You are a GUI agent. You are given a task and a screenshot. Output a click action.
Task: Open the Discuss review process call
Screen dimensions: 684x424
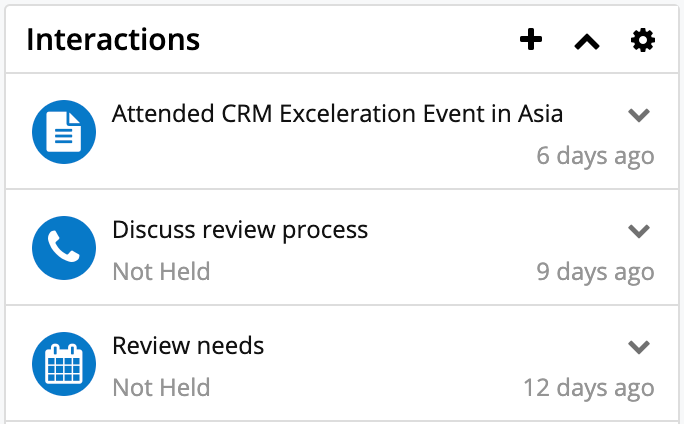[x=240, y=230]
